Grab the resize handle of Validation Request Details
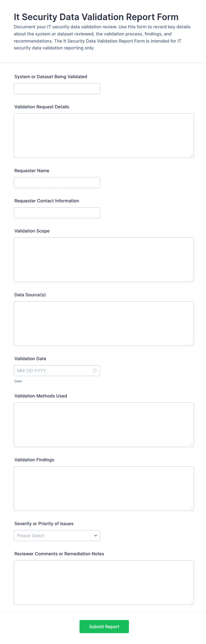Image resolution: width=206 pixels, height=644 pixels. pyautogui.click(x=192, y=156)
